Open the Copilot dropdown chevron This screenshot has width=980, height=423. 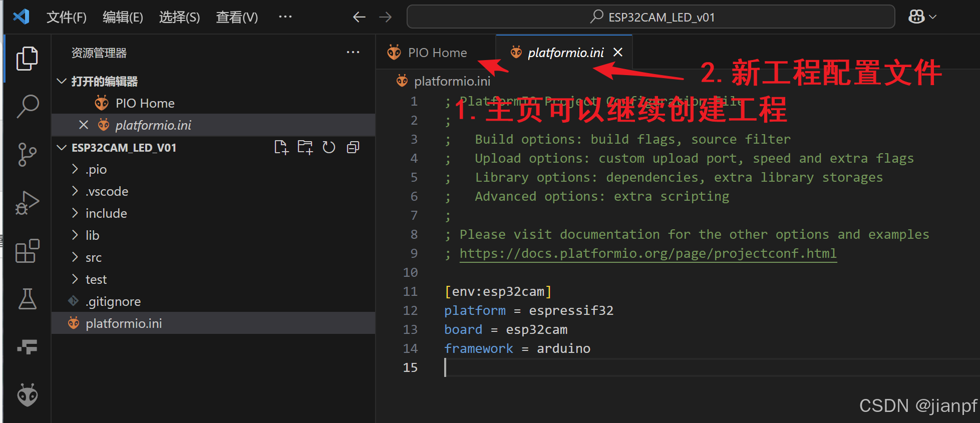932,17
